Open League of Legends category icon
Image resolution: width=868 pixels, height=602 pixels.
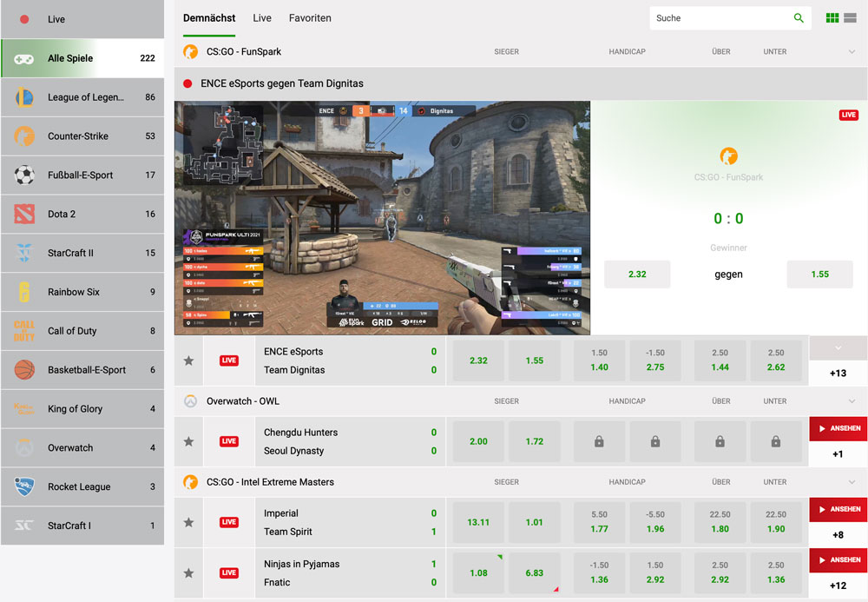tap(23, 97)
